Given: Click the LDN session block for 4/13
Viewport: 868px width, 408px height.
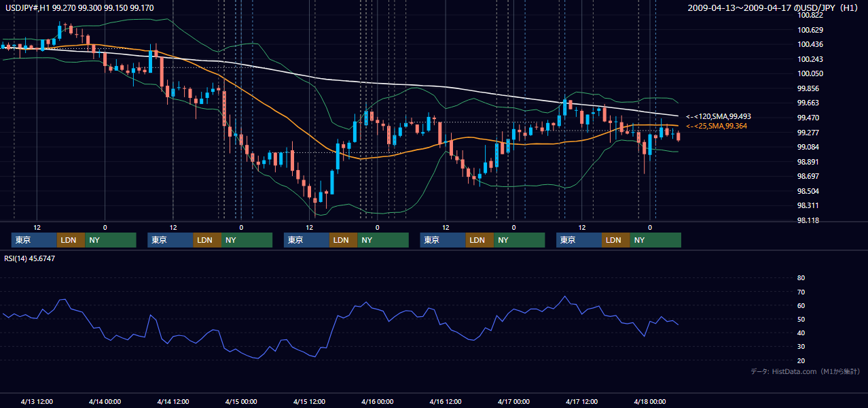Looking at the screenshot, I should tap(71, 240).
